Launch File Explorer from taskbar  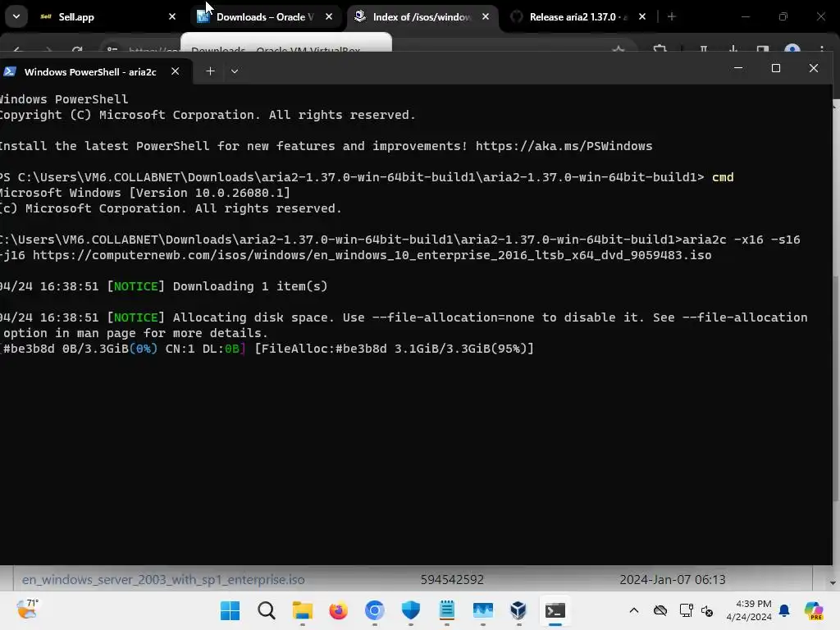click(x=302, y=610)
